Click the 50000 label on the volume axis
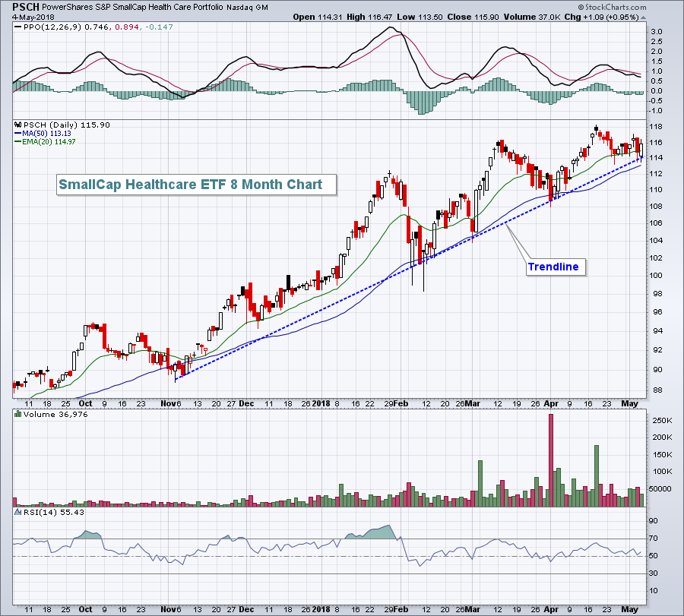The width and height of the screenshot is (684, 616). pos(660,488)
